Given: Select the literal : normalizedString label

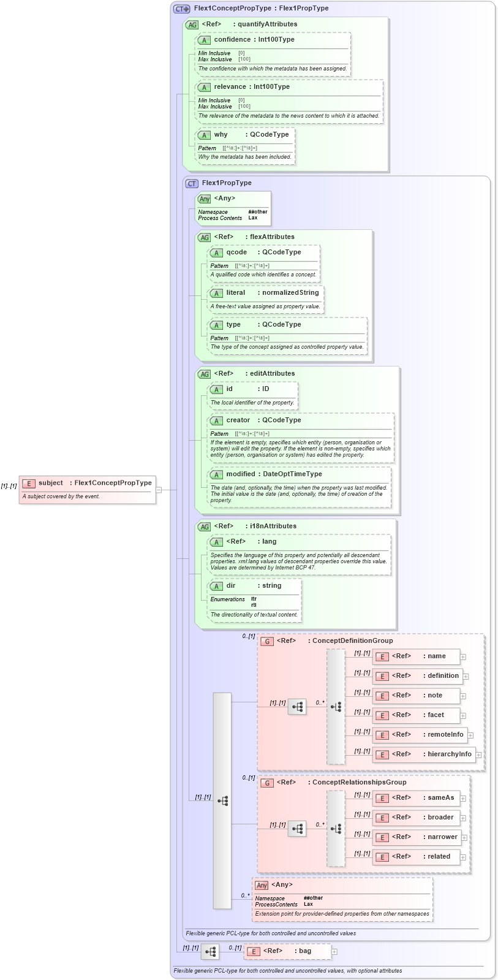Looking at the screenshot, I should coord(273,293).
